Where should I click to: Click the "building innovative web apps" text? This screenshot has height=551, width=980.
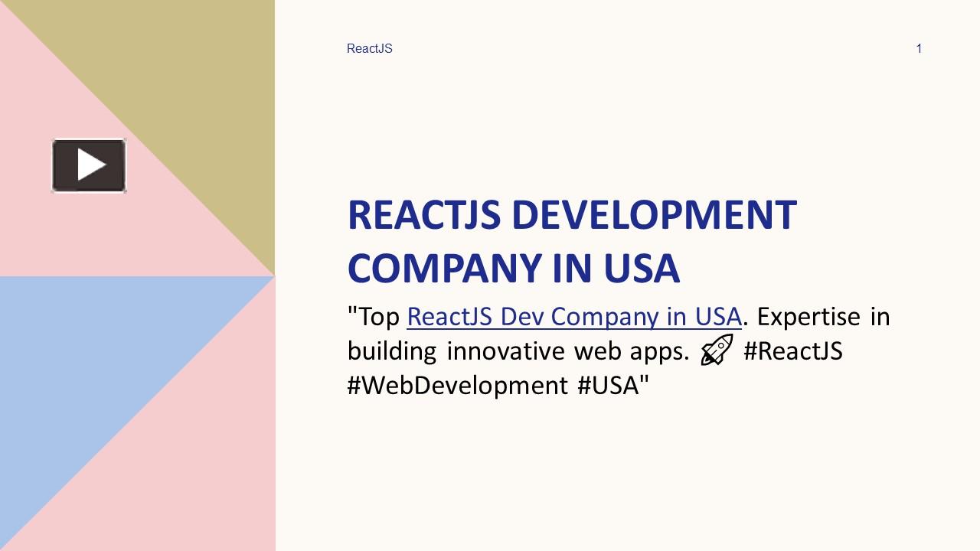(518, 351)
